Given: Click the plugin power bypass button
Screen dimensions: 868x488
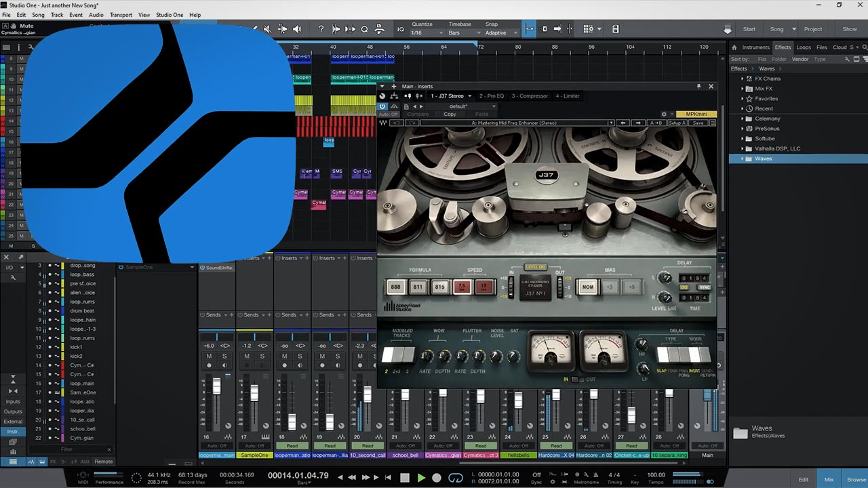Looking at the screenshot, I should [x=382, y=106].
